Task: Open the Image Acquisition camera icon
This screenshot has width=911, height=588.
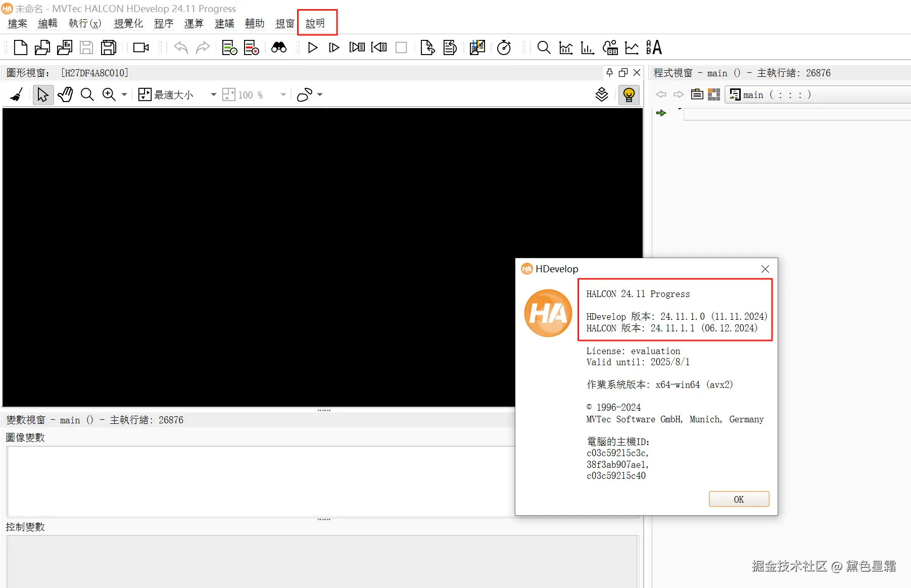Action: [141, 47]
